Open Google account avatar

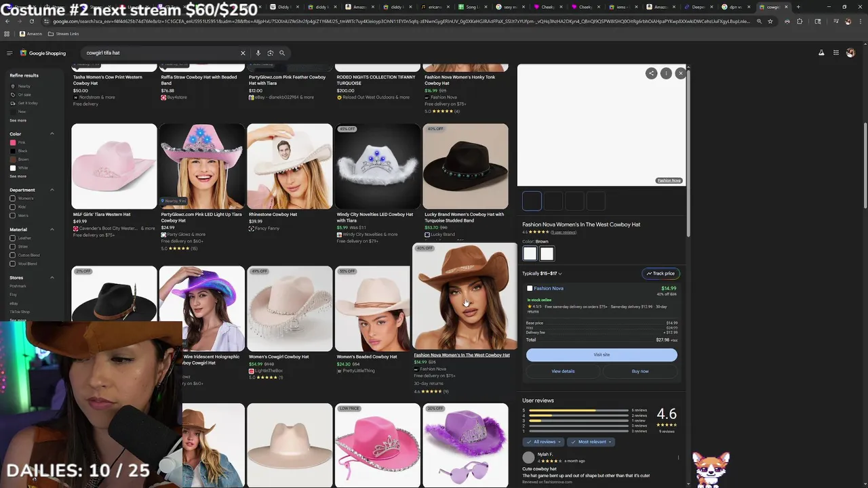click(850, 53)
